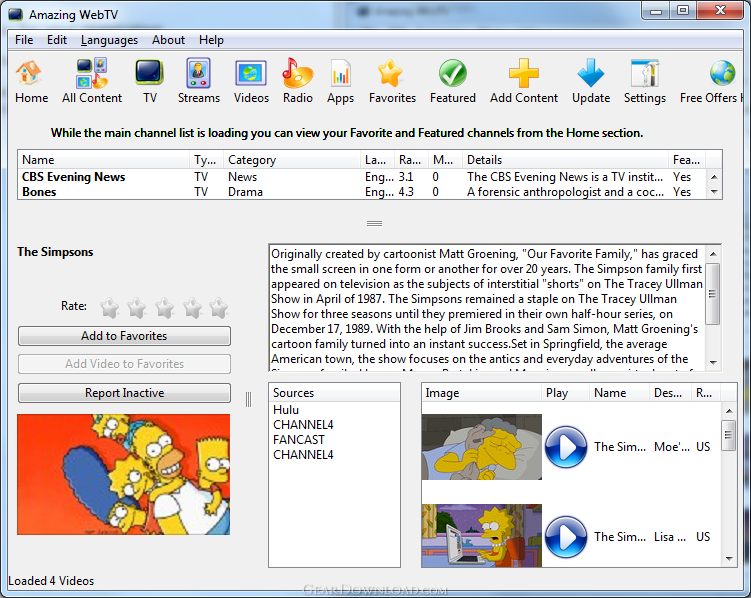
Task: Open the Languages menu
Action: pyautogui.click(x=109, y=40)
